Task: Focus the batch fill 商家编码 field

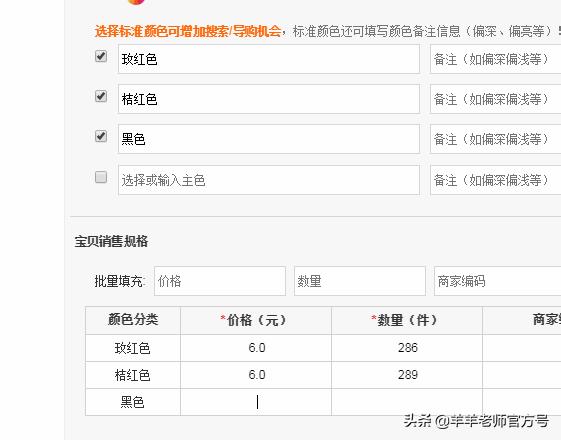Action: point(498,281)
